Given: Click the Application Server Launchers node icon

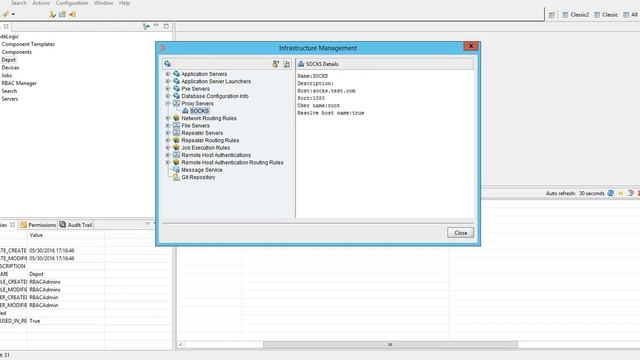Looking at the screenshot, I should click(x=176, y=81).
